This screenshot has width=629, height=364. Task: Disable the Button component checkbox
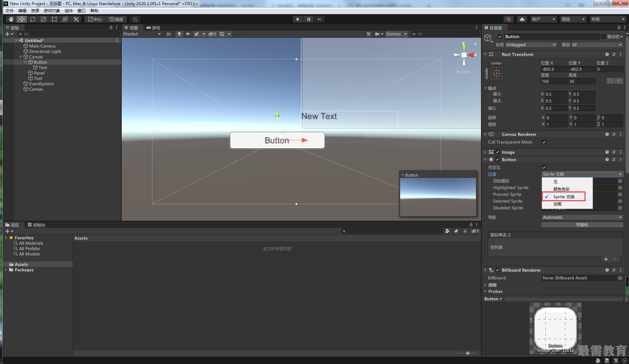[x=498, y=160]
